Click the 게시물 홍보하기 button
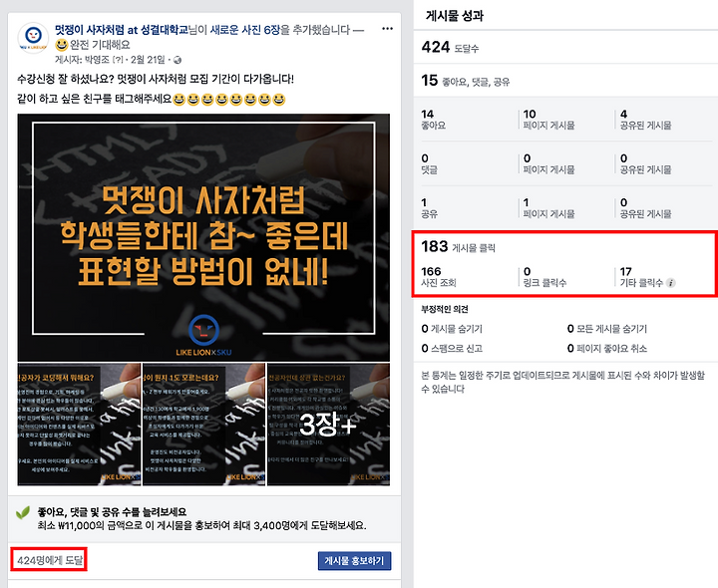718x588 pixels. [354, 560]
